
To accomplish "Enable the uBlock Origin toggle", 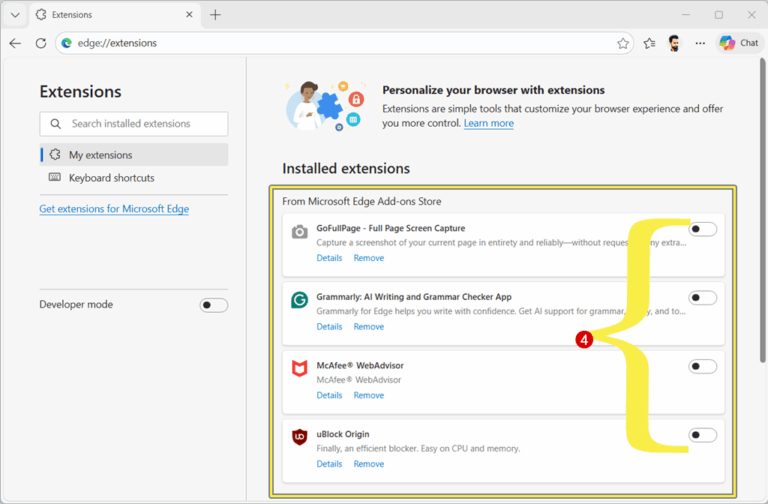I will point(702,434).
